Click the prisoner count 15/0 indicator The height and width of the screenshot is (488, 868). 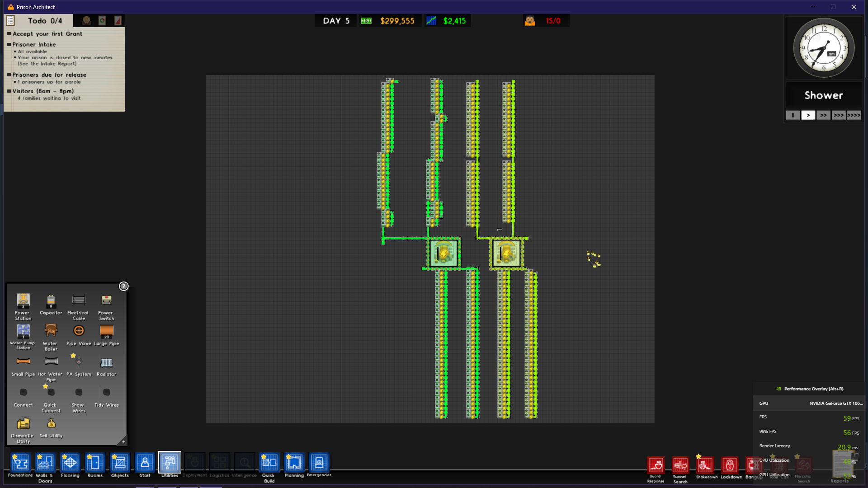tap(546, 21)
